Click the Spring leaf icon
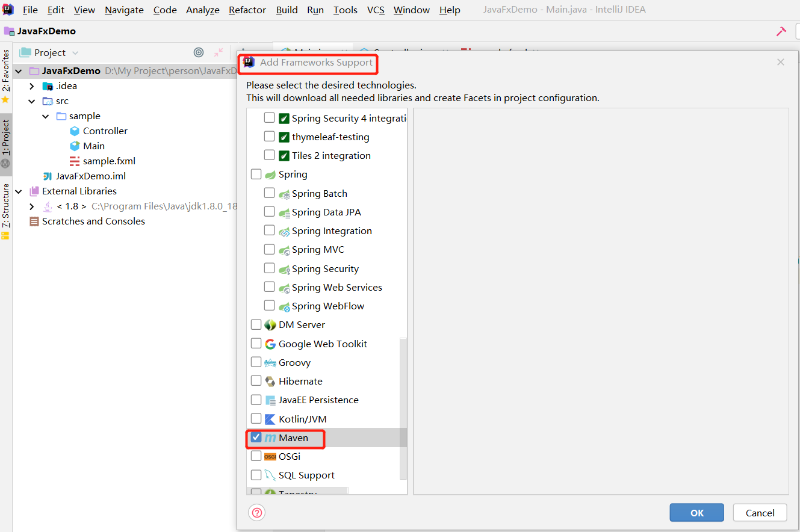Viewport: 800px width, 532px height. point(270,175)
